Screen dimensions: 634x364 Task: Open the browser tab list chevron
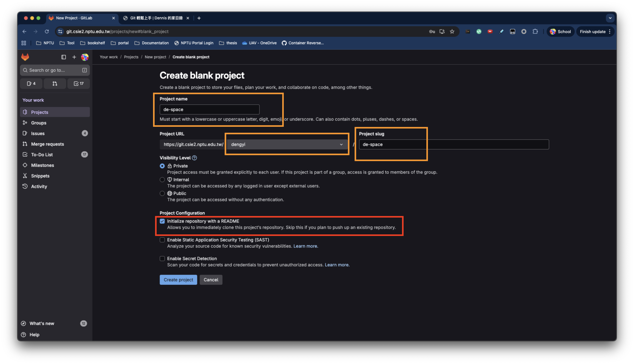(x=610, y=18)
